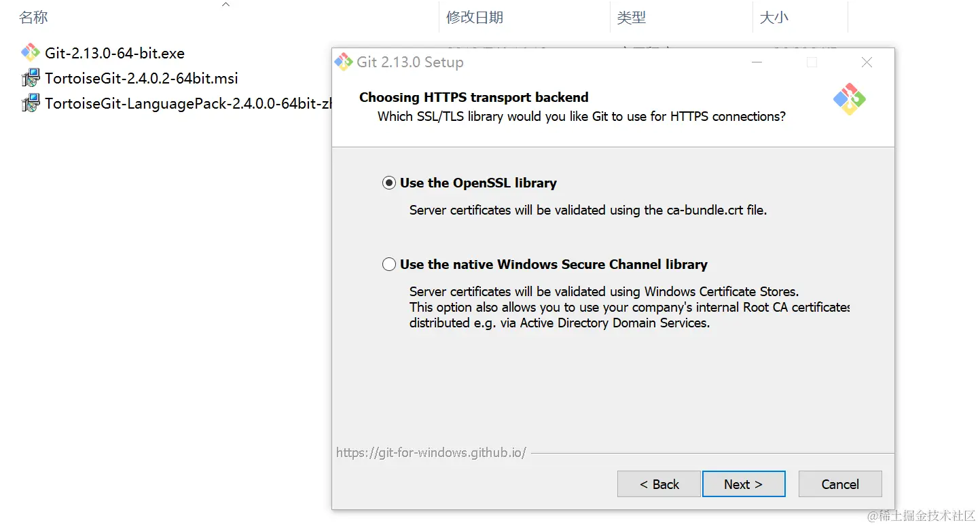Select the TortoiseGit-2.4.0.2-64bit.msi file name
This screenshot has width=980, height=527.
click(x=141, y=78)
